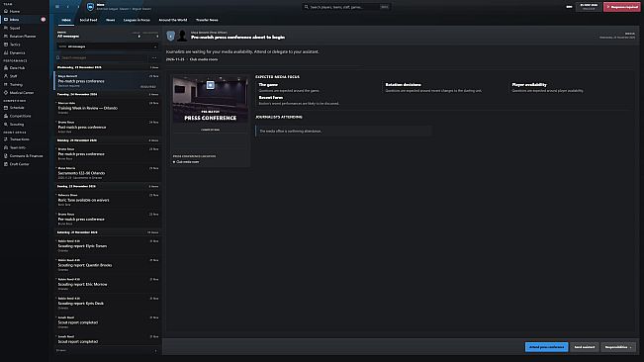Go forward with the header forward arrow

click(x=78, y=7)
